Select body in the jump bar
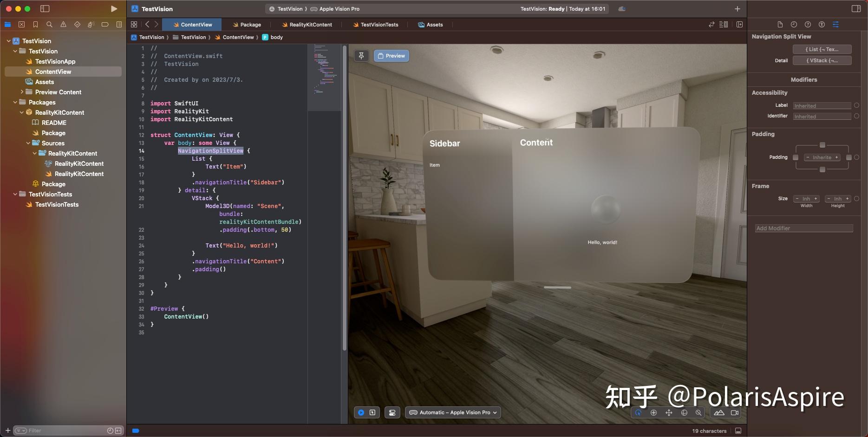The height and width of the screenshot is (437, 868). (x=273, y=37)
